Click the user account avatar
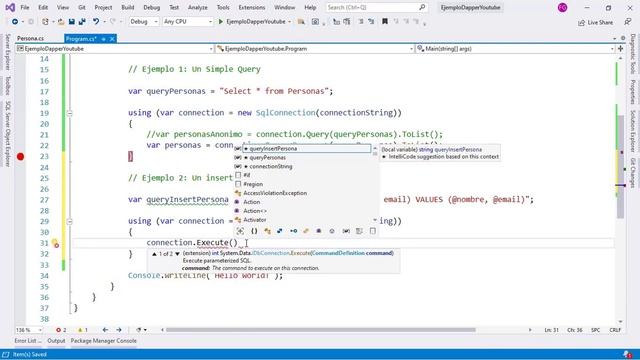640x360 pixels. [562, 8]
